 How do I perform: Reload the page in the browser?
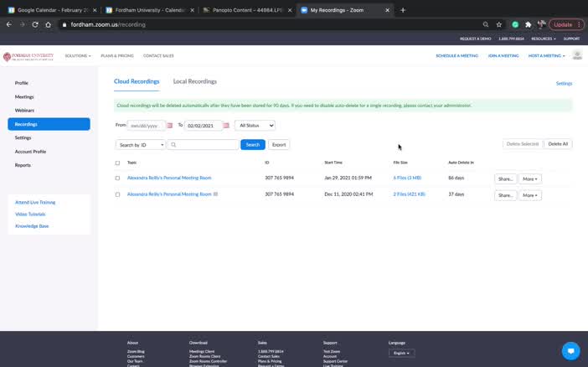pos(35,25)
